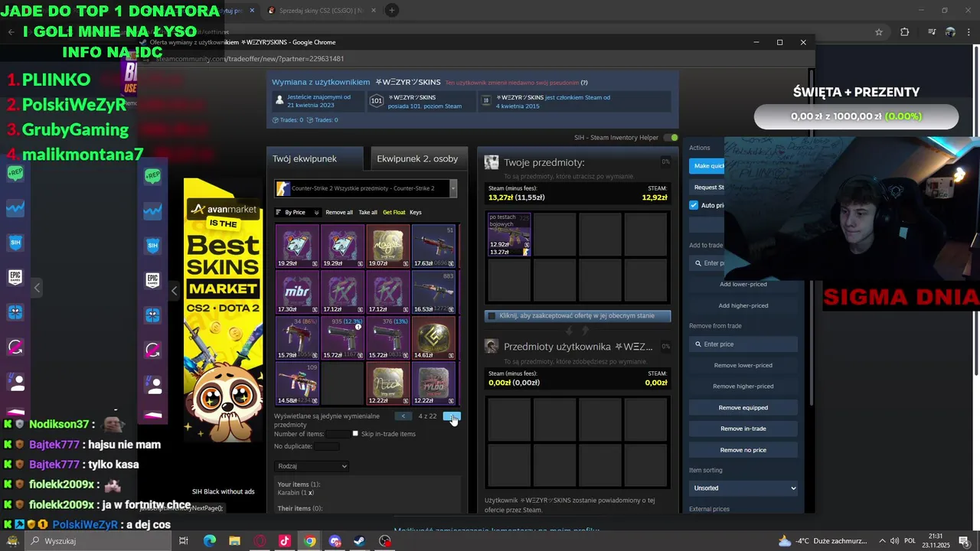Open the level 101 badge on trade partner header
Viewport: 980px width, 551px height.
pos(377,101)
